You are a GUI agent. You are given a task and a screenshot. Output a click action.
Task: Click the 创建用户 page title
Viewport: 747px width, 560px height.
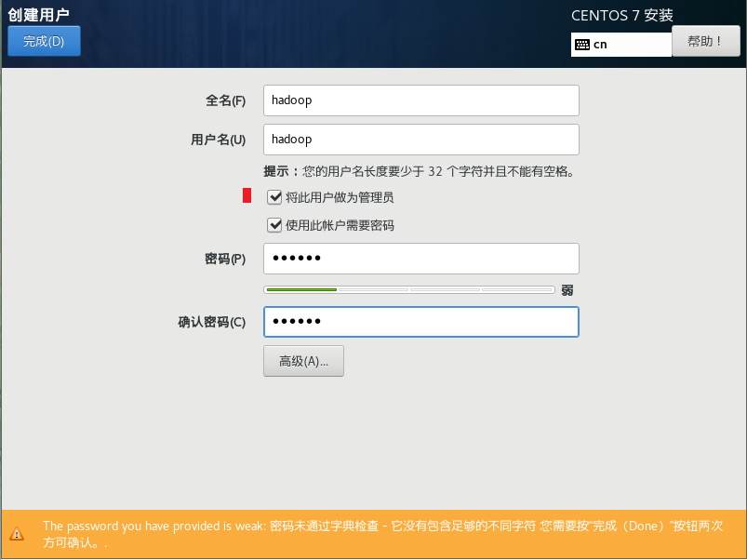tap(38, 14)
